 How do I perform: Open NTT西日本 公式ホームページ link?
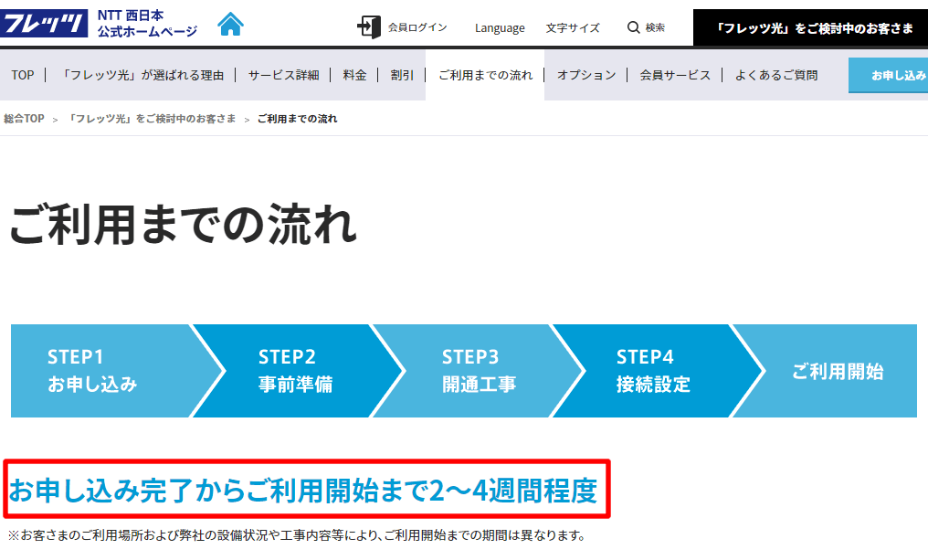tap(147, 24)
